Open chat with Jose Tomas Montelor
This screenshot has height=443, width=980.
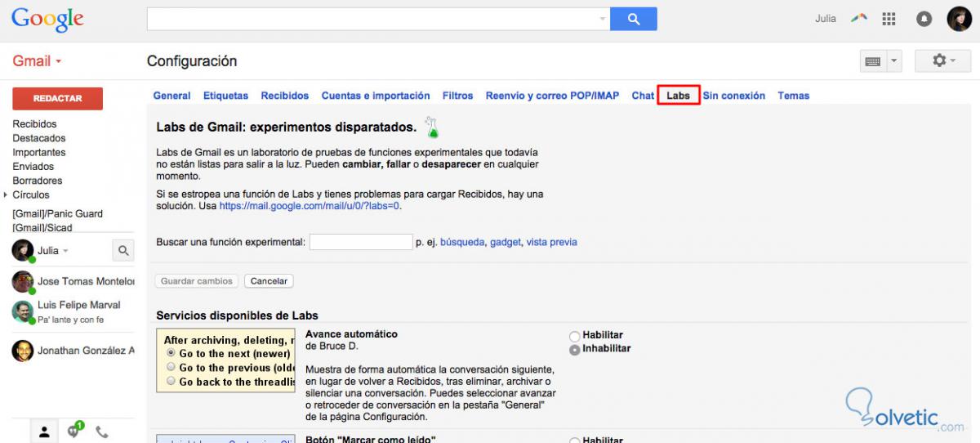coord(73,282)
